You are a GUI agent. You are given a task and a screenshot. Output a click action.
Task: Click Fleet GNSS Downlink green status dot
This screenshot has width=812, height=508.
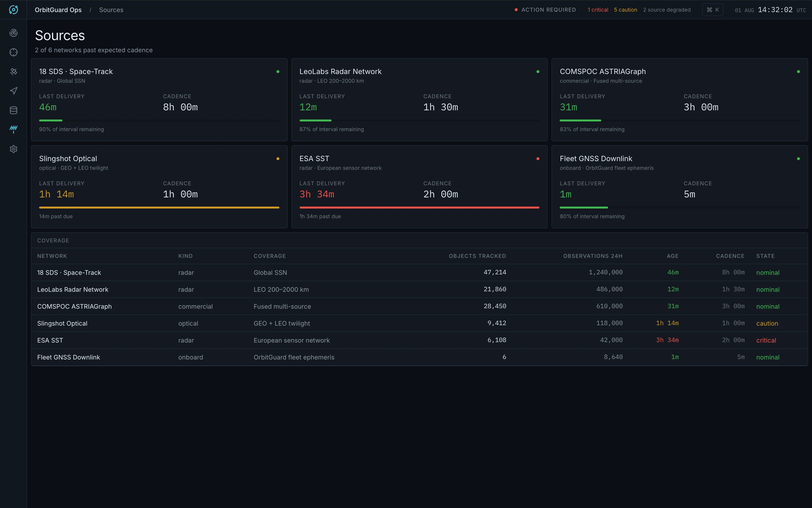pos(798,159)
